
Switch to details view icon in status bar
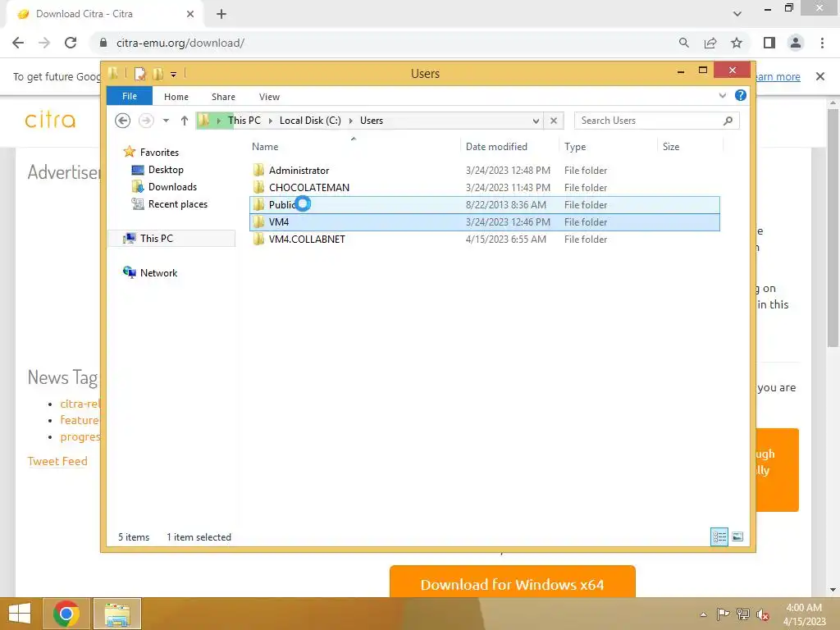click(x=719, y=536)
